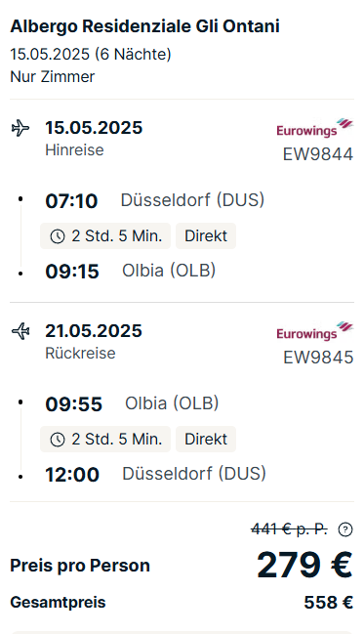Viewport: 364px width, 634px height.
Task: Click the 07:10 Düsseldorf departure time
Action: (71, 201)
